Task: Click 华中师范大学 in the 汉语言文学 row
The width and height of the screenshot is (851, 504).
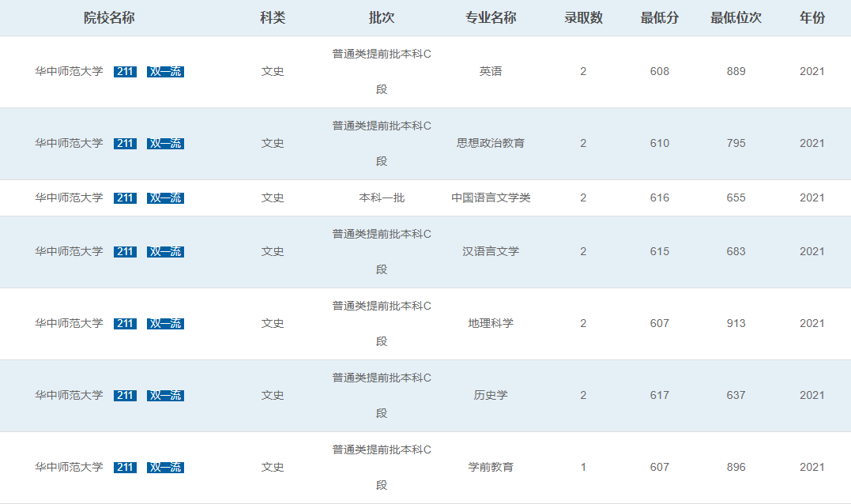Action: [x=69, y=252]
